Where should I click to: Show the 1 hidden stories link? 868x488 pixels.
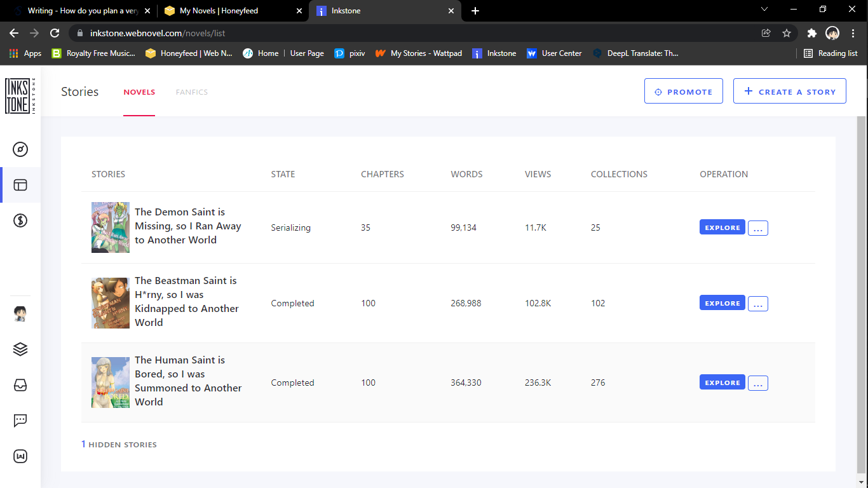point(119,444)
